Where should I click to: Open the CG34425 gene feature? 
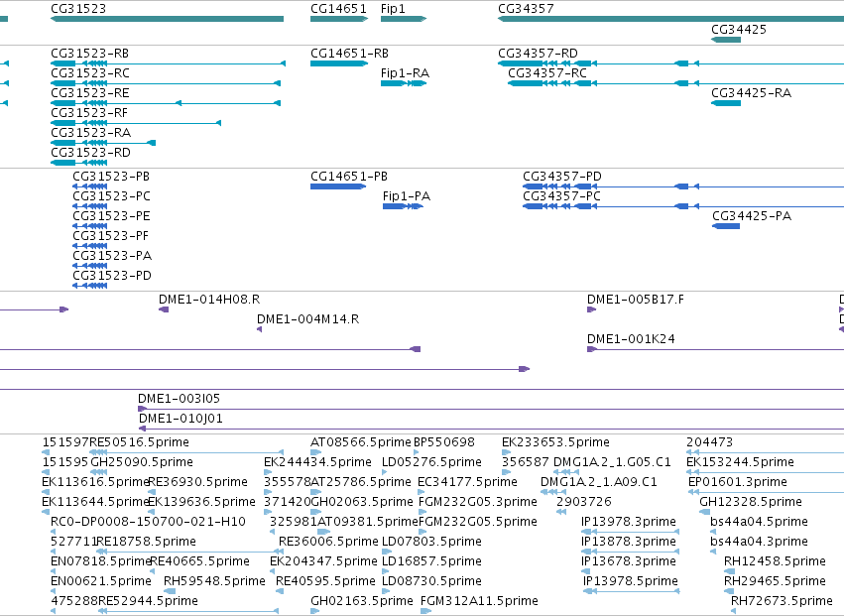pos(726,40)
